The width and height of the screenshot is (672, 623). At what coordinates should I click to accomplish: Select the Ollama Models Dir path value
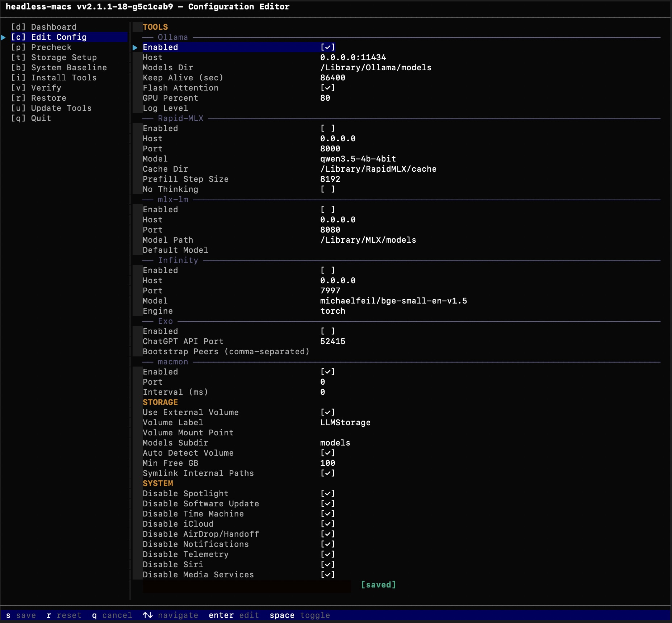(376, 67)
